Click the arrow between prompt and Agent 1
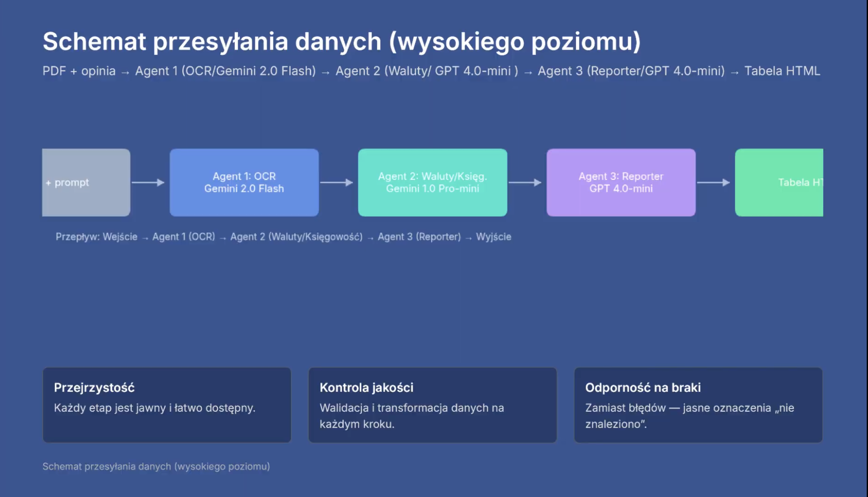868x497 pixels. click(x=148, y=183)
